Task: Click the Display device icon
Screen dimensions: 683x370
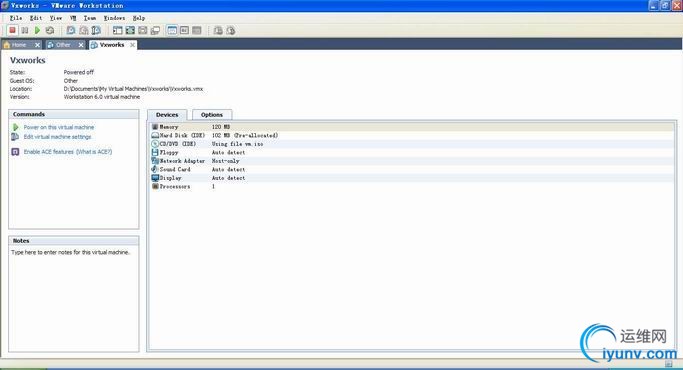Action: coord(155,178)
